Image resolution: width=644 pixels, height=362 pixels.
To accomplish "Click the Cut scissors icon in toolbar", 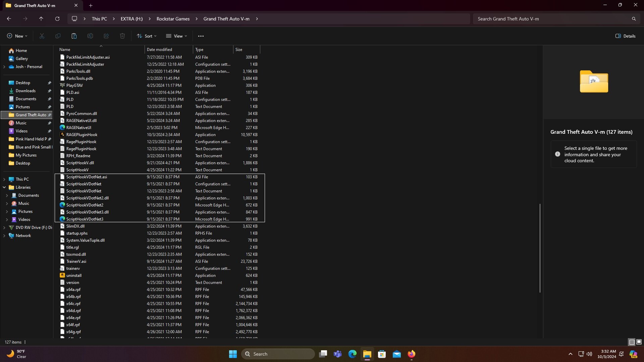I will point(42,36).
